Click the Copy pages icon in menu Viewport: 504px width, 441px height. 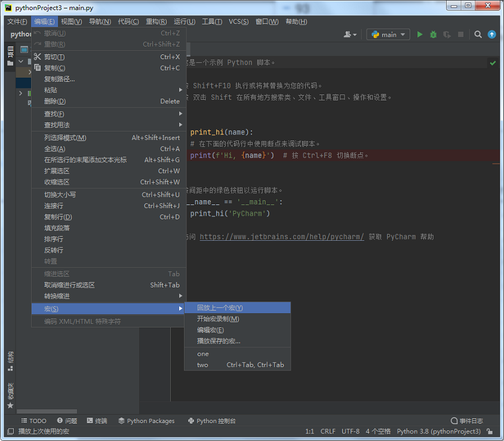tap(37, 68)
